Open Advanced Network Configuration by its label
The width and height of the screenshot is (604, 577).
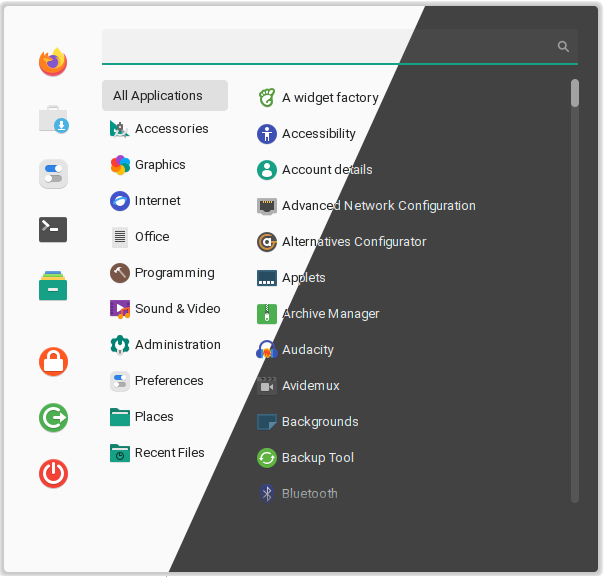tap(379, 206)
